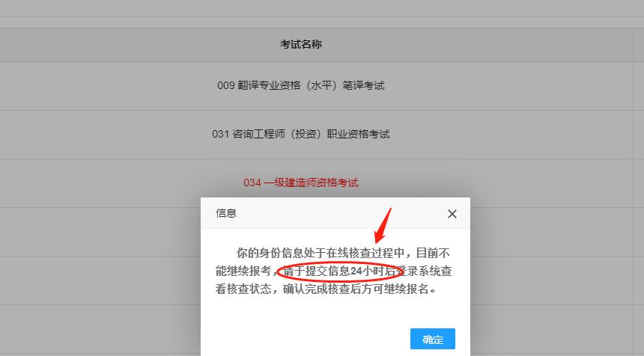644x356 pixels.
Task: Click the header cell right of 考试名称 column
Action: click(x=639, y=45)
